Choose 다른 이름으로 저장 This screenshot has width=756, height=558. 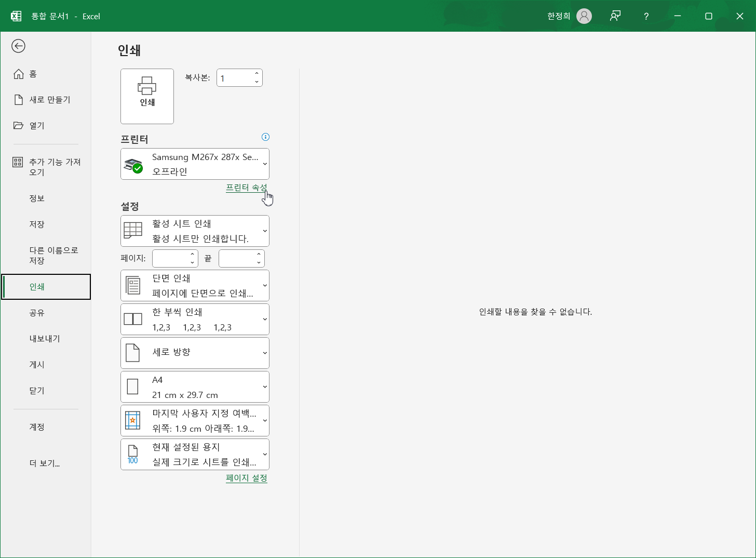tap(46, 255)
